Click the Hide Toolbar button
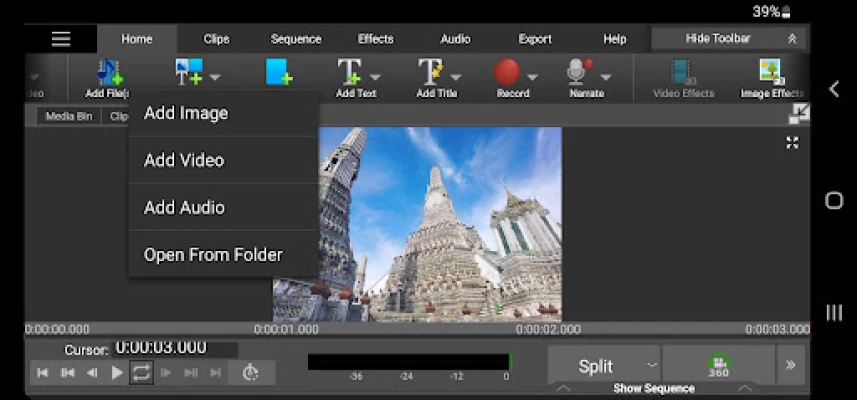This screenshot has height=400, width=857. tap(729, 38)
